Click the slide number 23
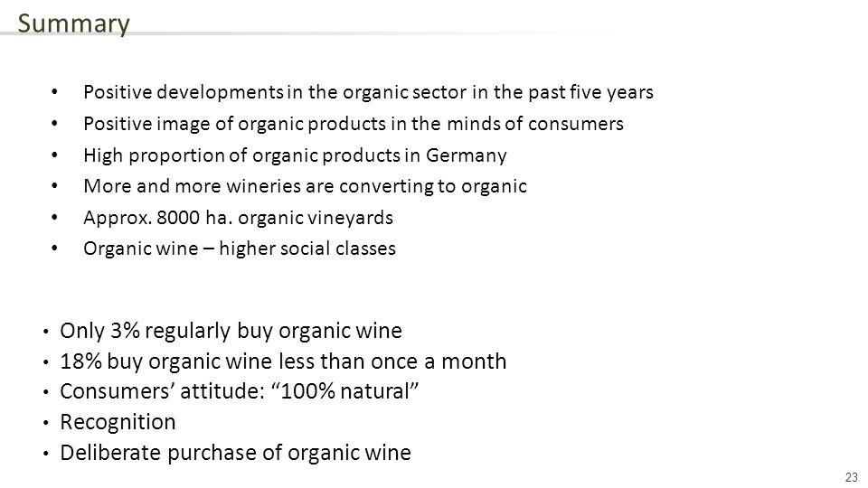The width and height of the screenshot is (868, 488). (x=852, y=477)
